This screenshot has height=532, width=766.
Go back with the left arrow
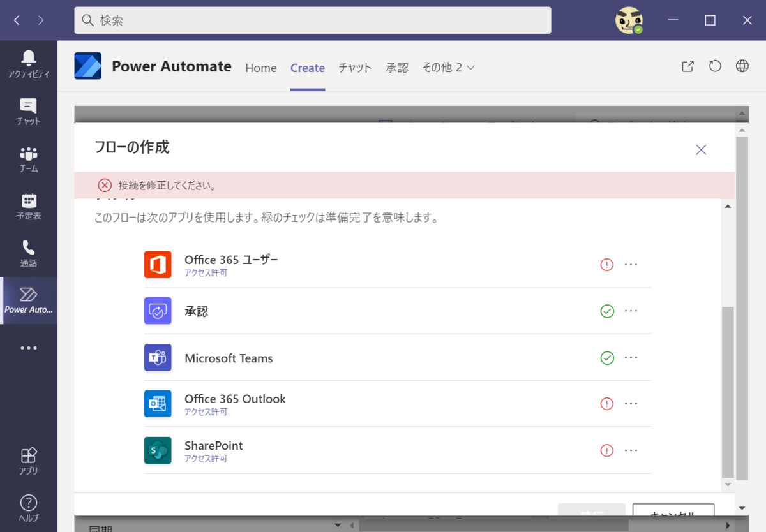tap(17, 20)
